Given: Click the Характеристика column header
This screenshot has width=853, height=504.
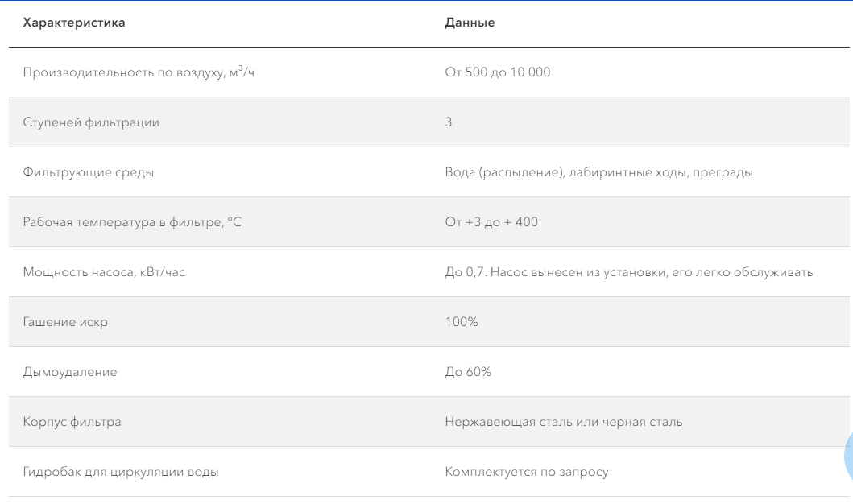Looking at the screenshot, I should pos(74,23).
